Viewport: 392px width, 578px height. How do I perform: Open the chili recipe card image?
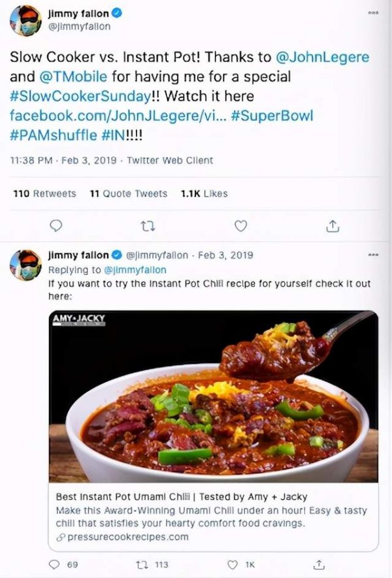[214, 396]
